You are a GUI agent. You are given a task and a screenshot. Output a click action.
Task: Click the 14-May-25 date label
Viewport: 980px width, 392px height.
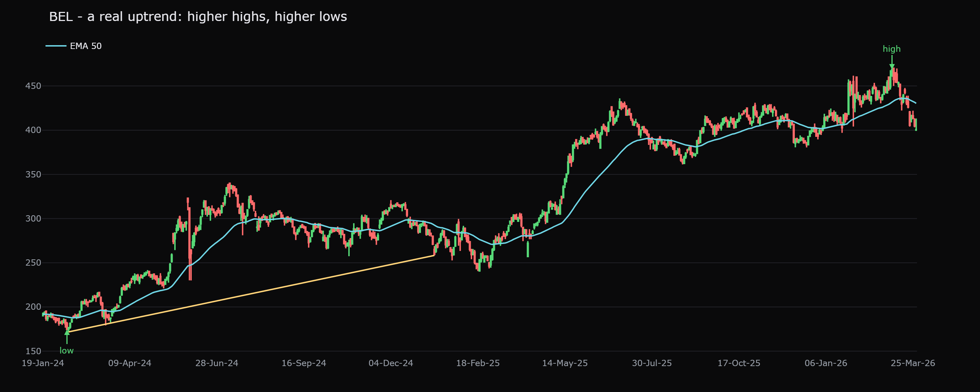point(565,363)
